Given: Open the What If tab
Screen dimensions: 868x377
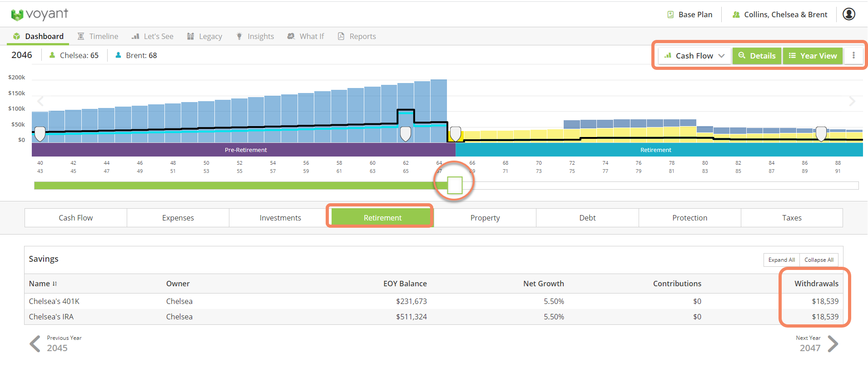Looking at the screenshot, I should 306,36.
